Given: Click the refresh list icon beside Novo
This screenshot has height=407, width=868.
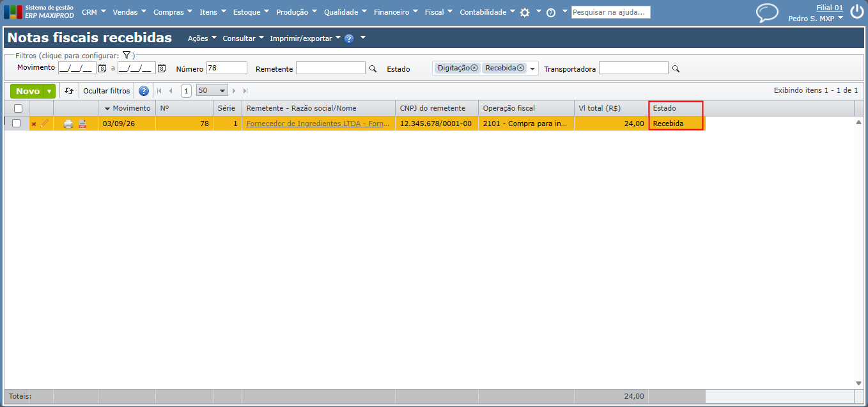Looking at the screenshot, I should tap(69, 91).
